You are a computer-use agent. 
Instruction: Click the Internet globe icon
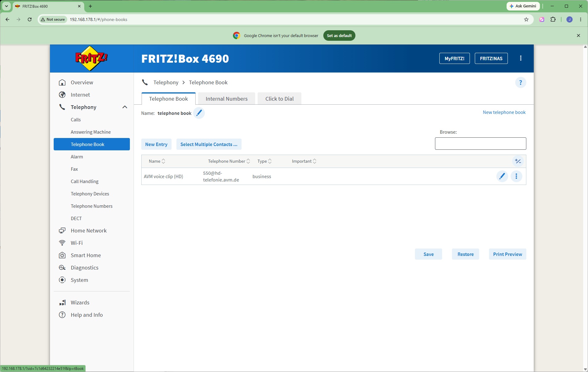62,95
